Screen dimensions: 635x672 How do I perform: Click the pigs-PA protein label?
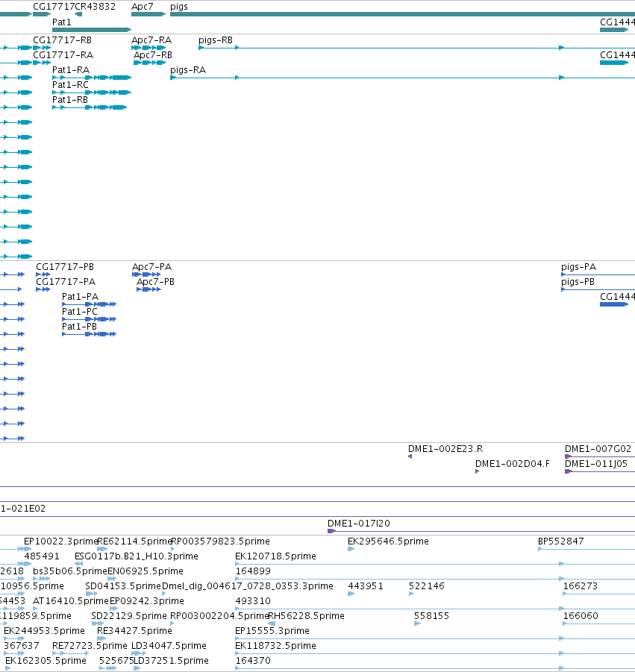pos(578,266)
